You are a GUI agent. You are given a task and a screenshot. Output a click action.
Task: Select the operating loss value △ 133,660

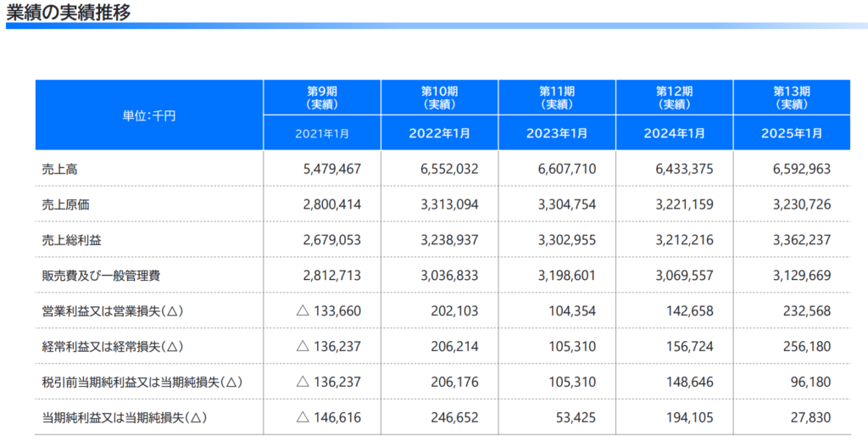point(328,311)
